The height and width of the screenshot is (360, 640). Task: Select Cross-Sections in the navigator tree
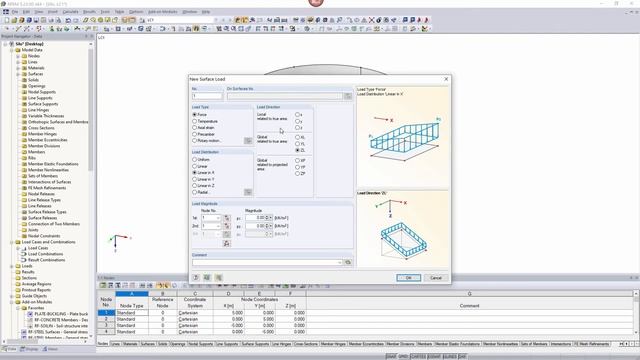pos(41,128)
